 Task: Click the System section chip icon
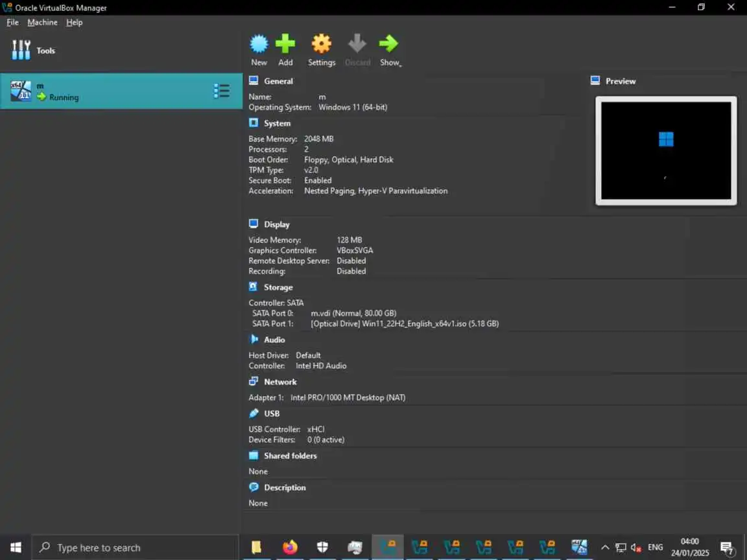point(254,123)
